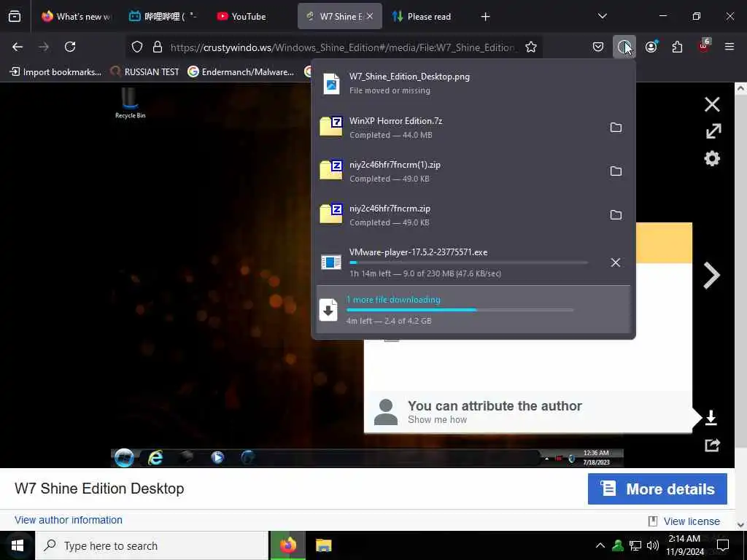Click the uBlock extension icon with badge
This screenshot has width=747, height=560.
click(704, 46)
